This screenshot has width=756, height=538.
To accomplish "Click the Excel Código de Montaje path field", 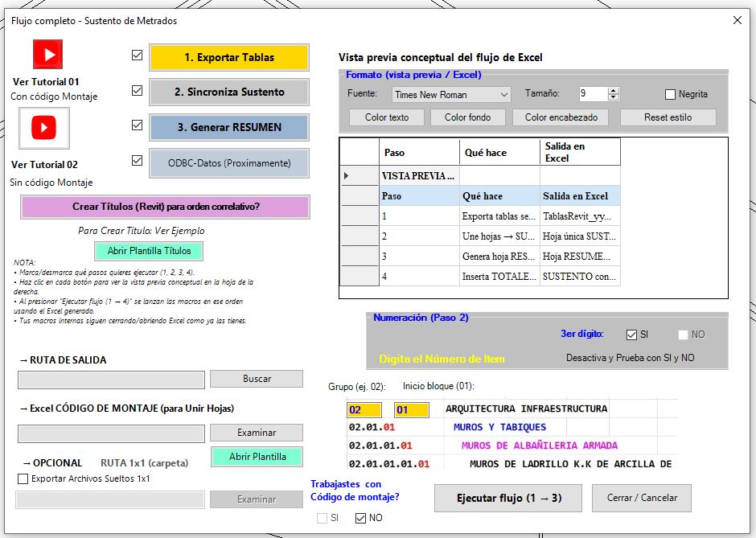I will pos(111,433).
